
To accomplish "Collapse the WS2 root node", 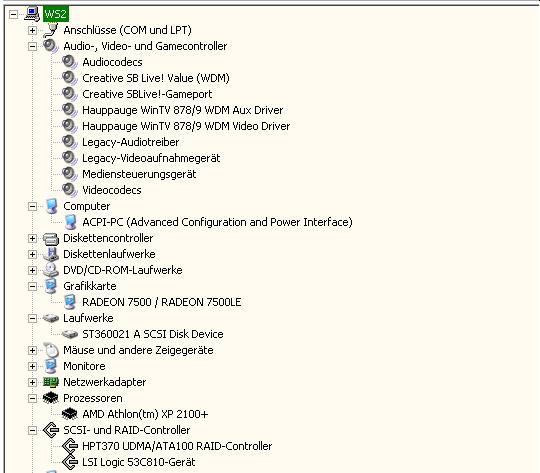I will pos(13,14).
